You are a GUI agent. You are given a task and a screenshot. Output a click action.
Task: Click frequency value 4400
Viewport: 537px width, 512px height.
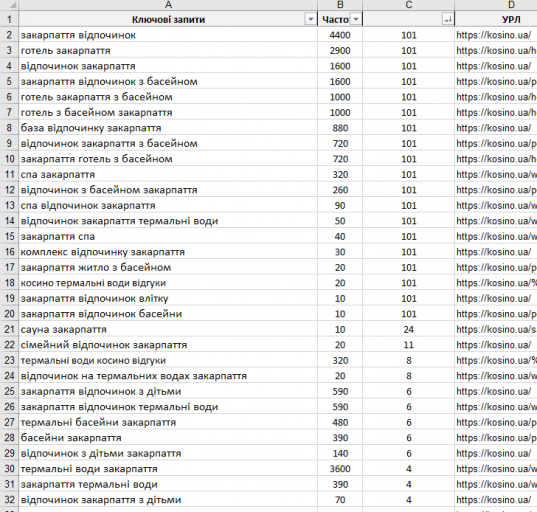pos(340,35)
